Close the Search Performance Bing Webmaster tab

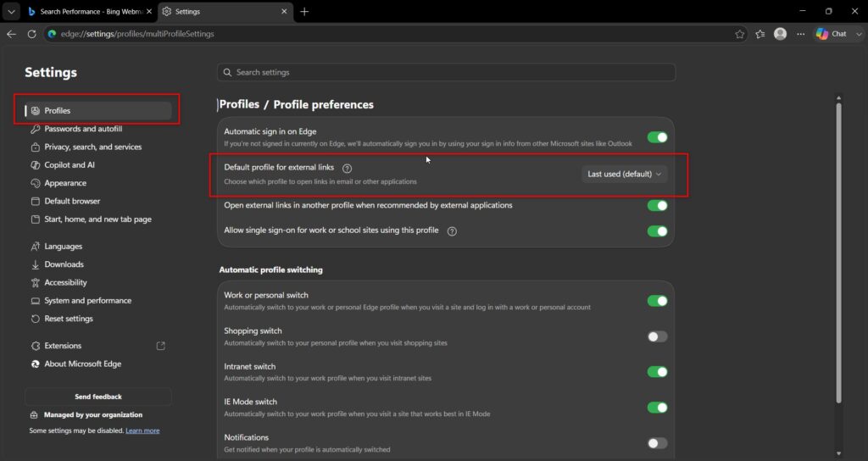point(149,11)
